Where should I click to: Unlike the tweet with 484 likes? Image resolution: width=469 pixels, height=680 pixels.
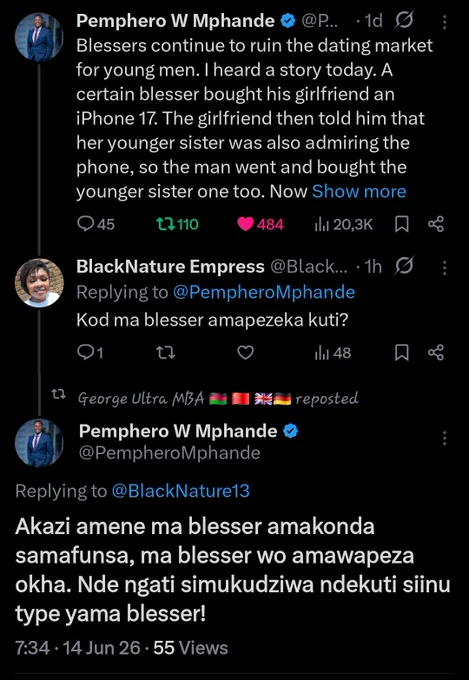point(261,224)
